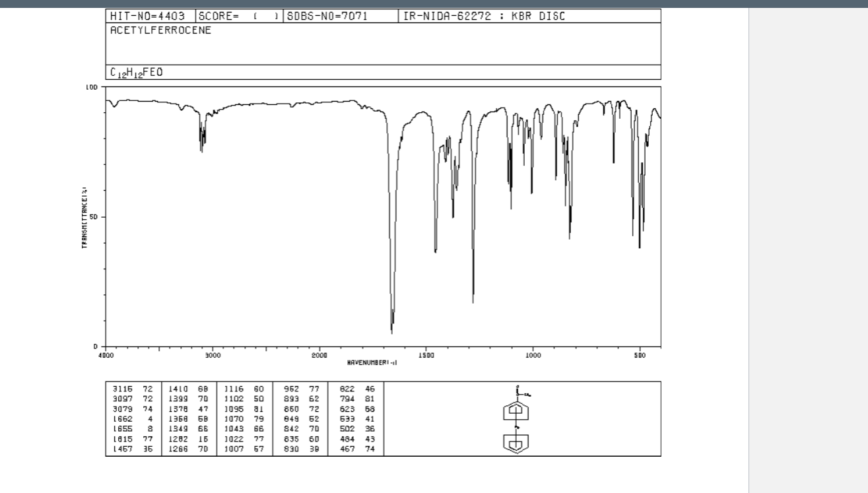Viewport: 868px width, 493px height.
Task: Click the 1102 peak entry in the table
Action: click(244, 400)
